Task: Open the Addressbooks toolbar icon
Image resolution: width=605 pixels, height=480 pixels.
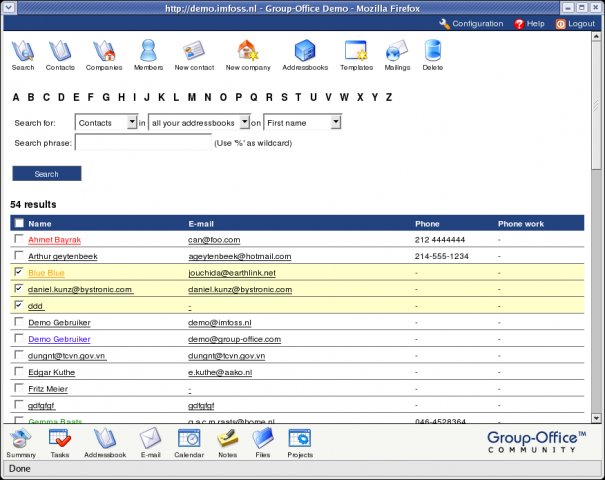Action: pyautogui.click(x=304, y=50)
